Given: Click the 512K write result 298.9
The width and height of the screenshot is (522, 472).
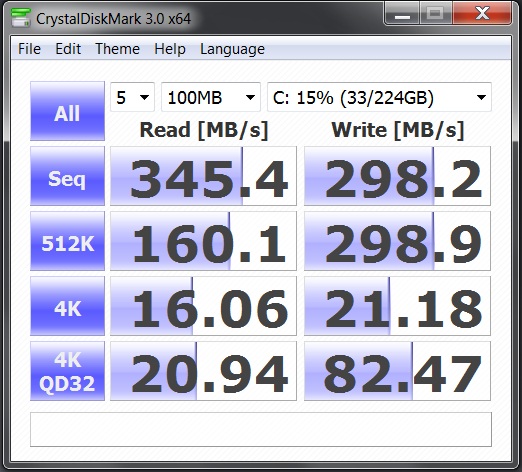Looking at the screenshot, I should [397, 241].
